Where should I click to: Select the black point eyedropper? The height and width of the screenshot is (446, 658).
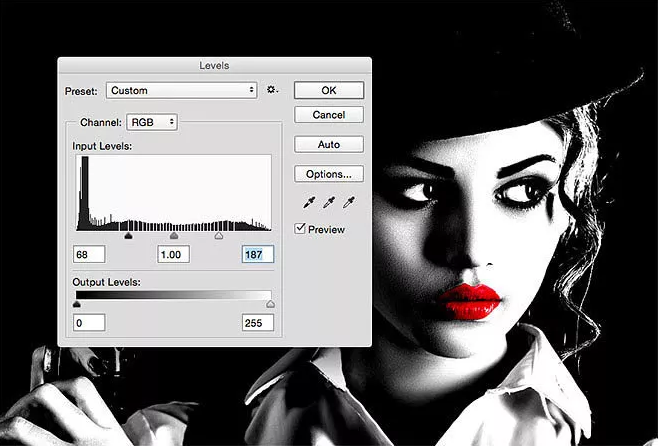click(x=309, y=203)
